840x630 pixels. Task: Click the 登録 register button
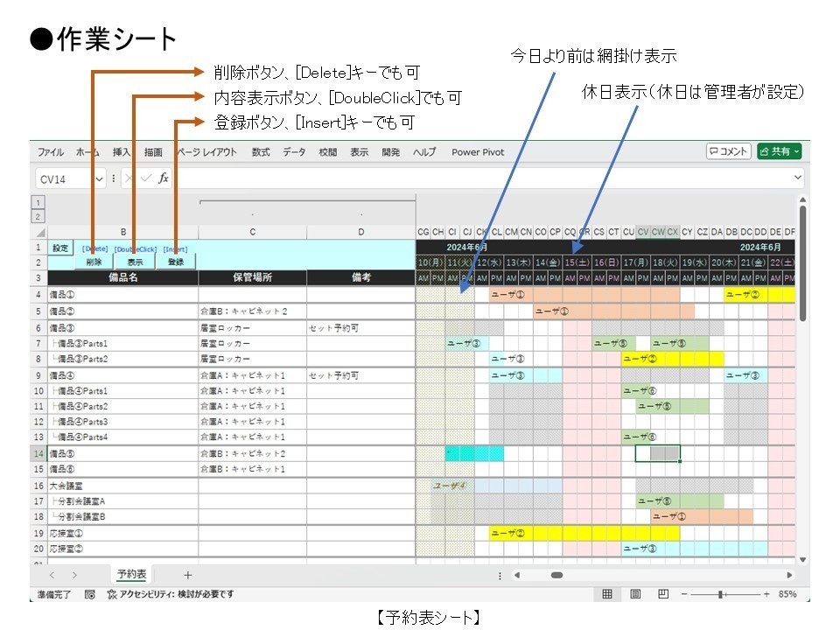[x=178, y=261]
